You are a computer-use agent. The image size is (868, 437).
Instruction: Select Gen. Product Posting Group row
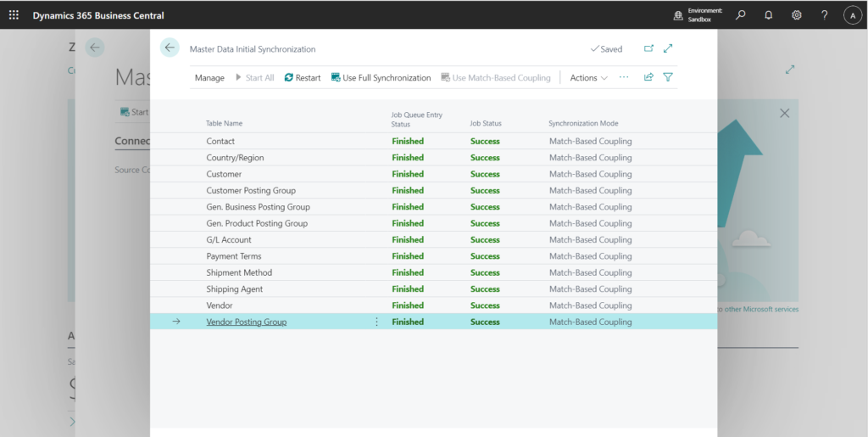[433, 223]
